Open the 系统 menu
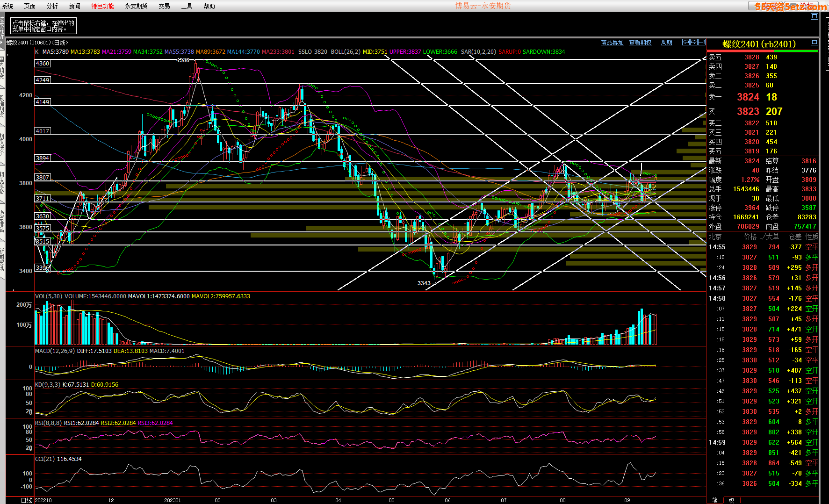This screenshot has height=504, width=829. point(7,6)
